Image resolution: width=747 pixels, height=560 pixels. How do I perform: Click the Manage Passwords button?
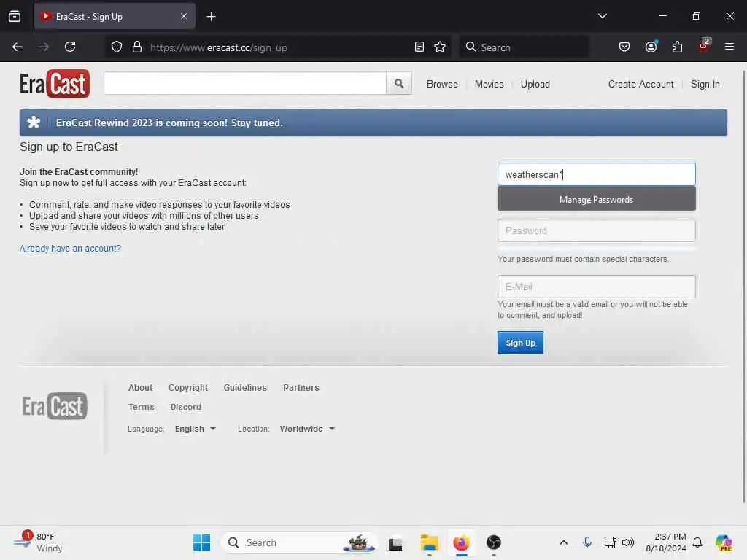[x=596, y=199]
